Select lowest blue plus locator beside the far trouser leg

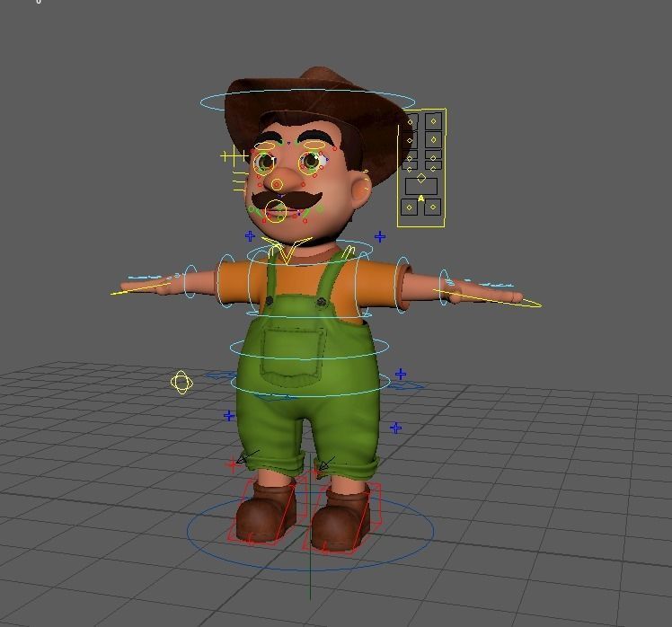(x=396, y=428)
